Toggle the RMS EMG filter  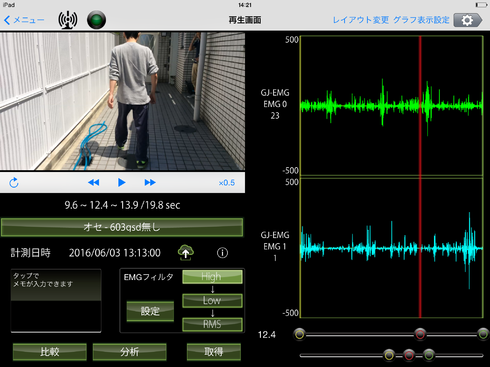pos(212,324)
